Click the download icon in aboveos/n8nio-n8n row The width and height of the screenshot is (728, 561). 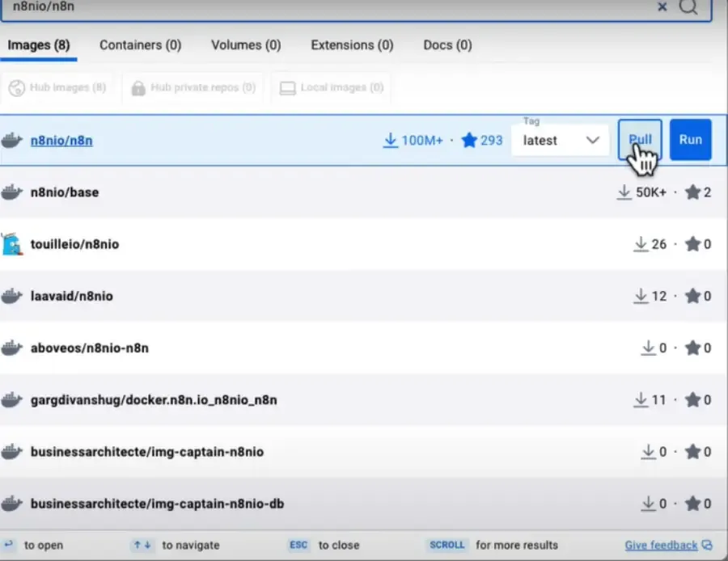pos(648,348)
